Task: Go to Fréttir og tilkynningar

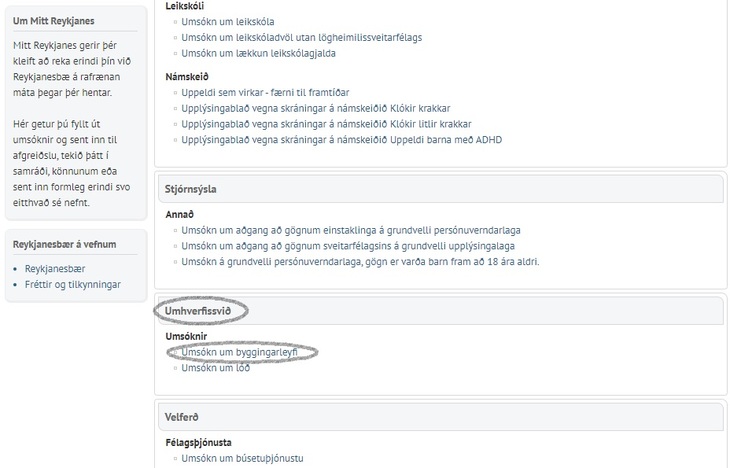Action: [73, 285]
